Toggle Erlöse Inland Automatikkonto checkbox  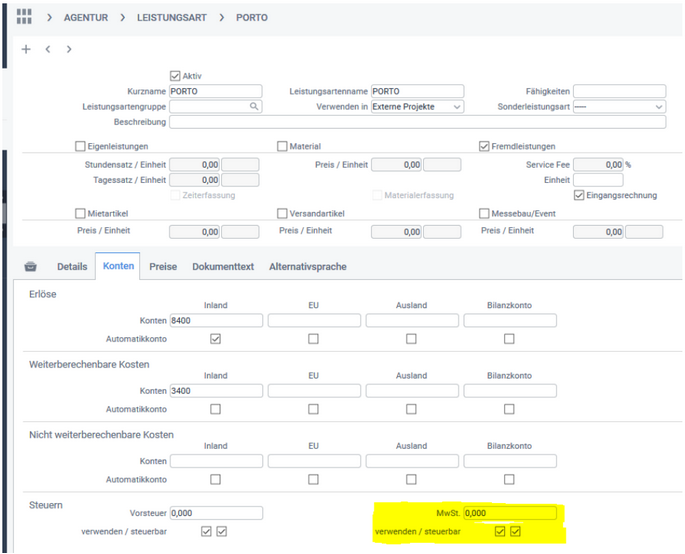tap(215, 339)
